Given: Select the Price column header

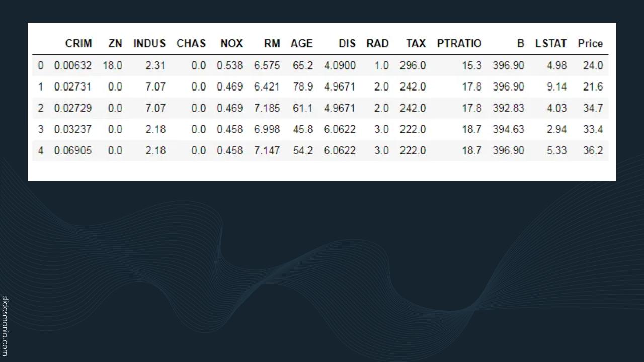Looking at the screenshot, I should tap(590, 43).
